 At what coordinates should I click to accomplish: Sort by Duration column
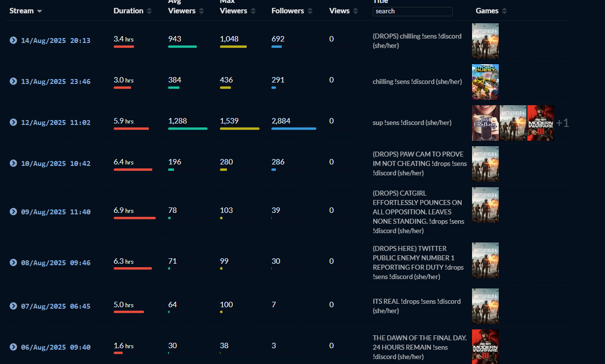[x=132, y=11]
